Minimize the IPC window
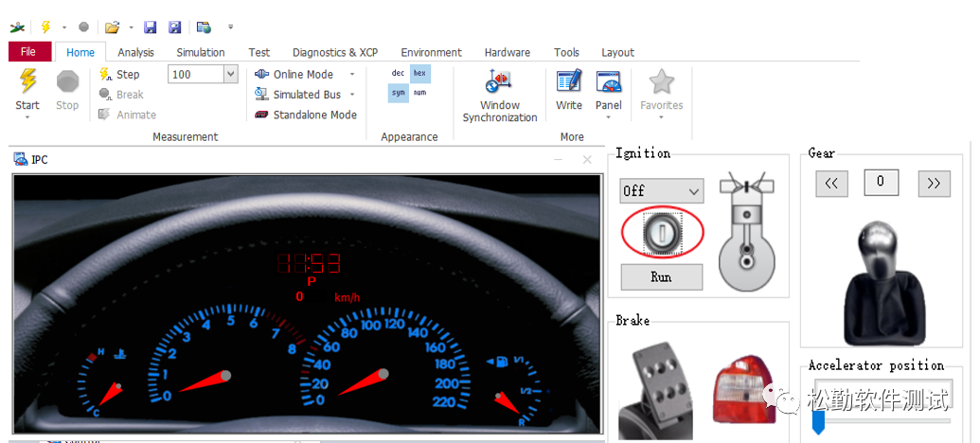This screenshot has width=980, height=443. tap(558, 160)
